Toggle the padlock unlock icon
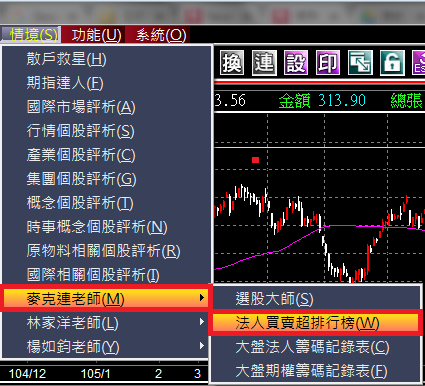This screenshot has width=425, height=386. tap(392, 63)
